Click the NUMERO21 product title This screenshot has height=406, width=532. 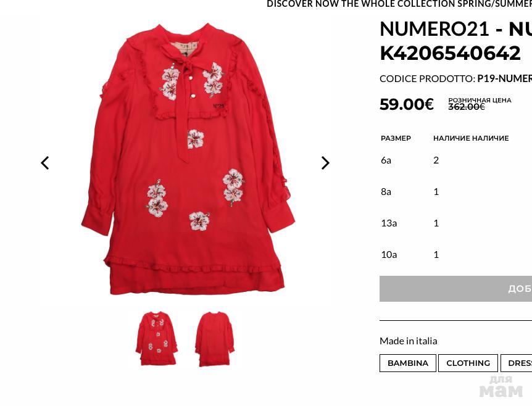(x=455, y=41)
